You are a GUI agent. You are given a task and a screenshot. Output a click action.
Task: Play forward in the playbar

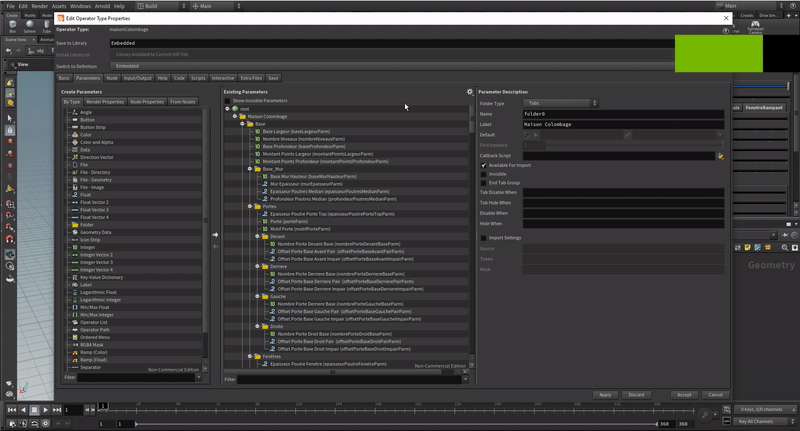click(45, 410)
